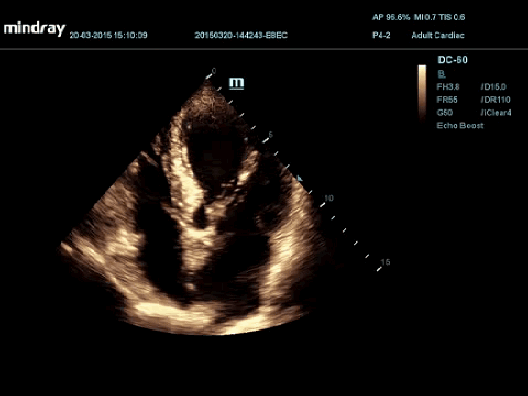This screenshot has height=396, width=528.
Task: Select the underlined B mode indicator
Action: point(441,74)
